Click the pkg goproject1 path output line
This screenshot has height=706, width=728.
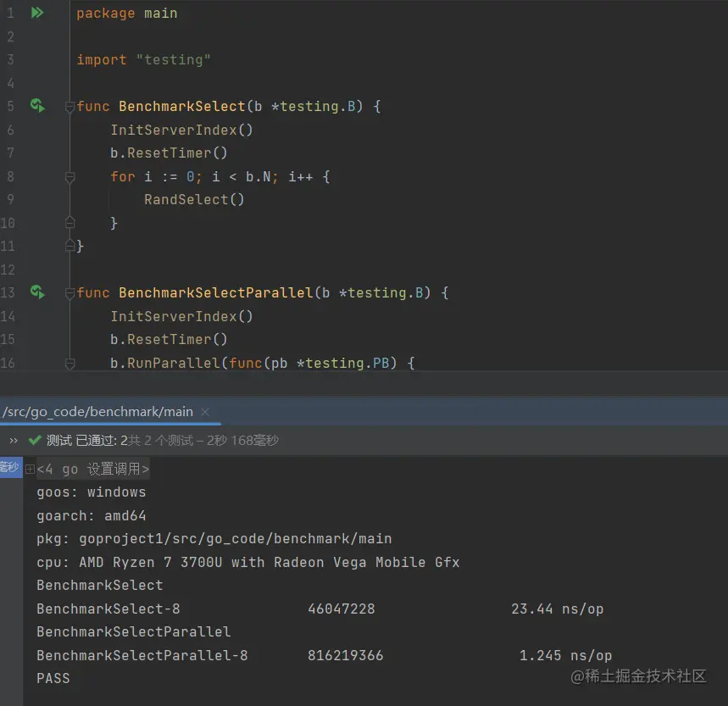[x=214, y=538]
